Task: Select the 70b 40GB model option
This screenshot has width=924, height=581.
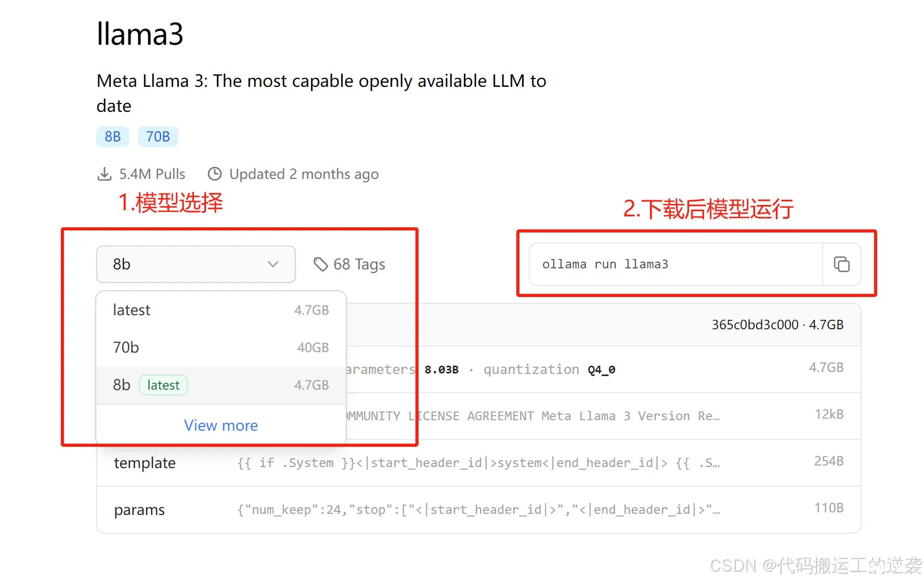Action: [x=221, y=347]
